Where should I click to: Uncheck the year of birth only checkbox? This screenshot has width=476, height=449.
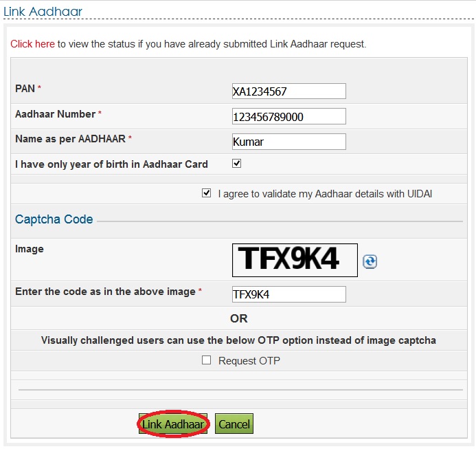[237, 164]
